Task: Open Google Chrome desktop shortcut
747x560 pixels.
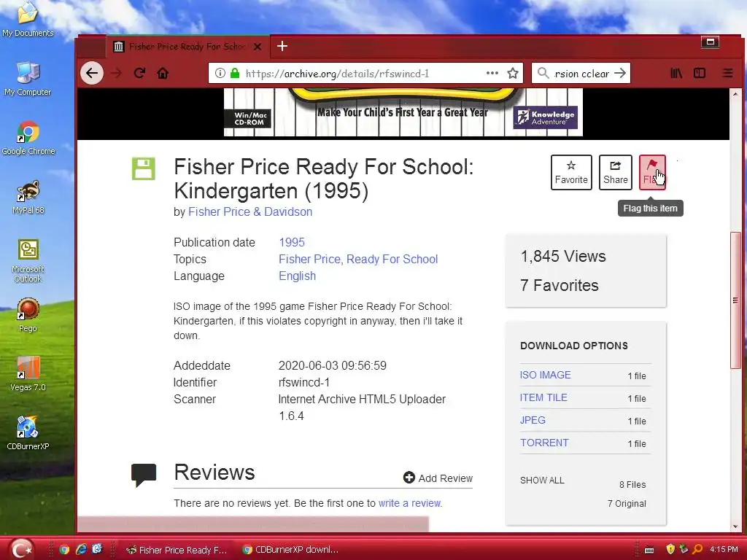Action: pyautogui.click(x=28, y=138)
